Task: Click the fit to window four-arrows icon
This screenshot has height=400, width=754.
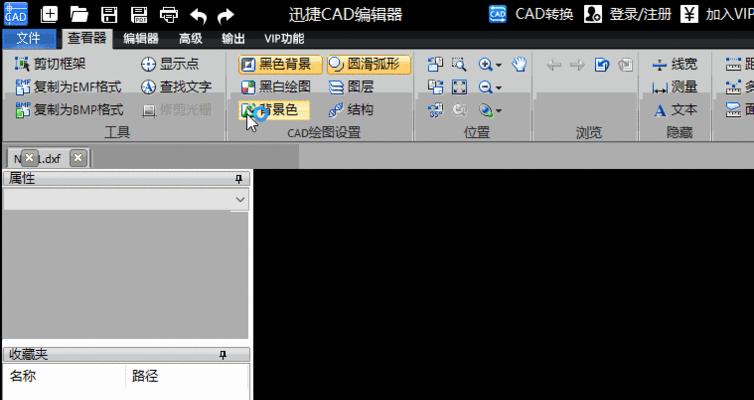Action: pyautogui.click(x=459, y=87)
